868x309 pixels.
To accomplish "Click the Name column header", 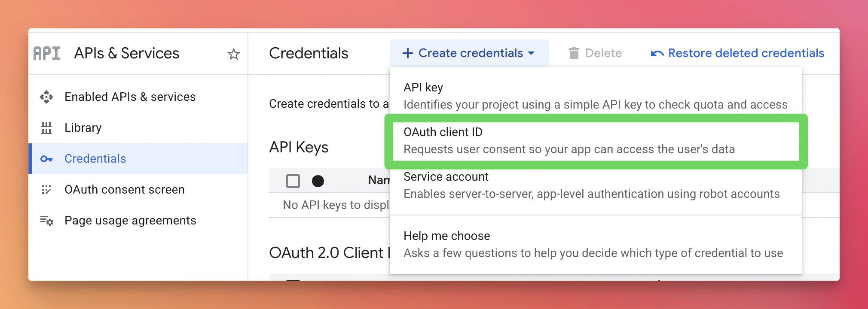I will point(378,180).
